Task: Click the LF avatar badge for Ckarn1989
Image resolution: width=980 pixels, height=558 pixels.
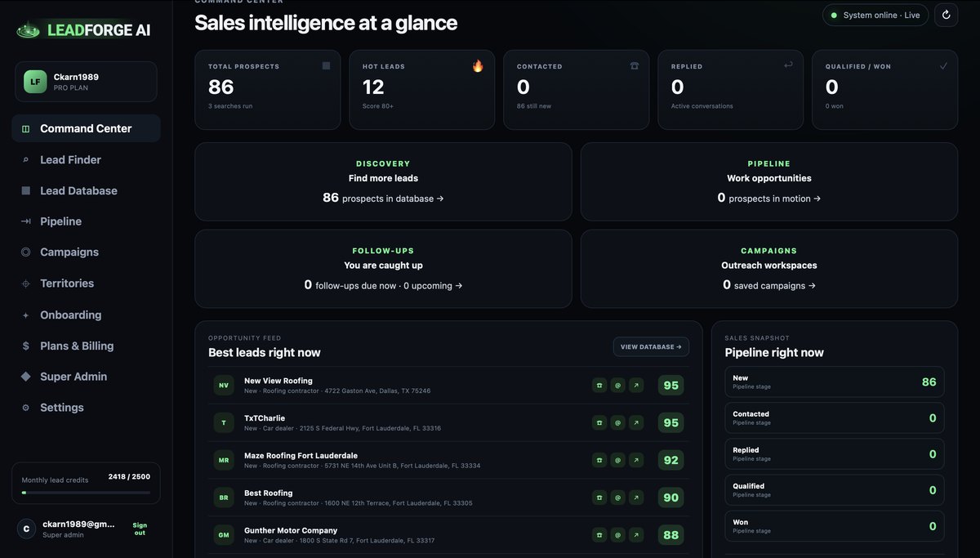Action: [x=35, y=82]
